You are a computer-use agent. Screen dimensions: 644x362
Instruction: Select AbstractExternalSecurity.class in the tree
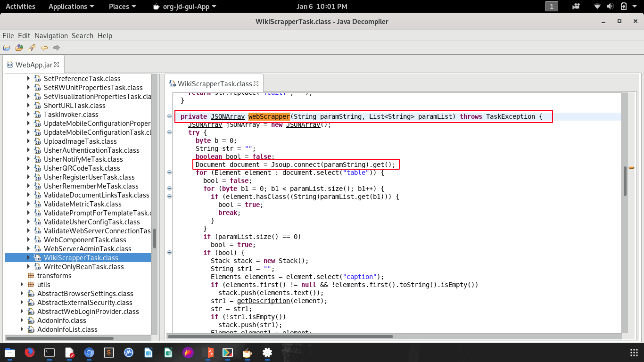[x=85, y=303]
